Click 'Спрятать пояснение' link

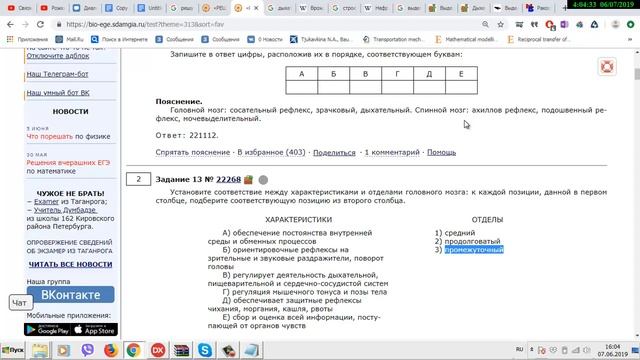pyautogui.click(x=193, y=152)
